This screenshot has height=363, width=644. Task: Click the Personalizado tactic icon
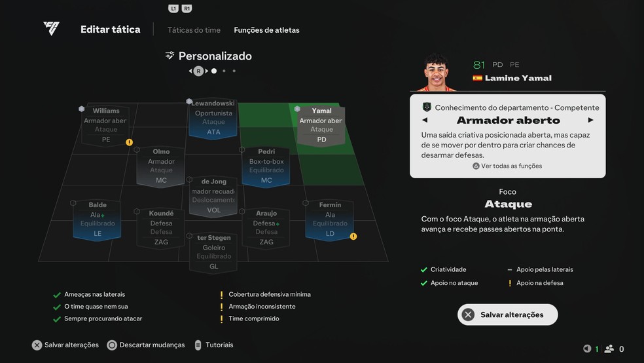pyautogui.click(x=170, y=56)
